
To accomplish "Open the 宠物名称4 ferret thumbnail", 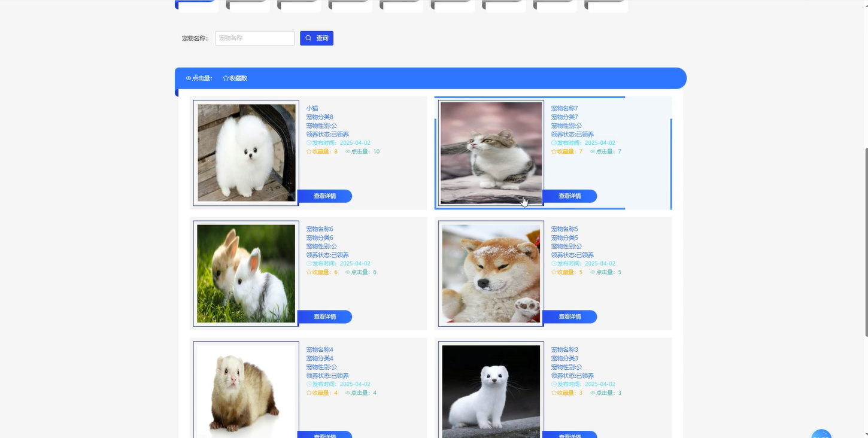I will (x=246, y=390).
